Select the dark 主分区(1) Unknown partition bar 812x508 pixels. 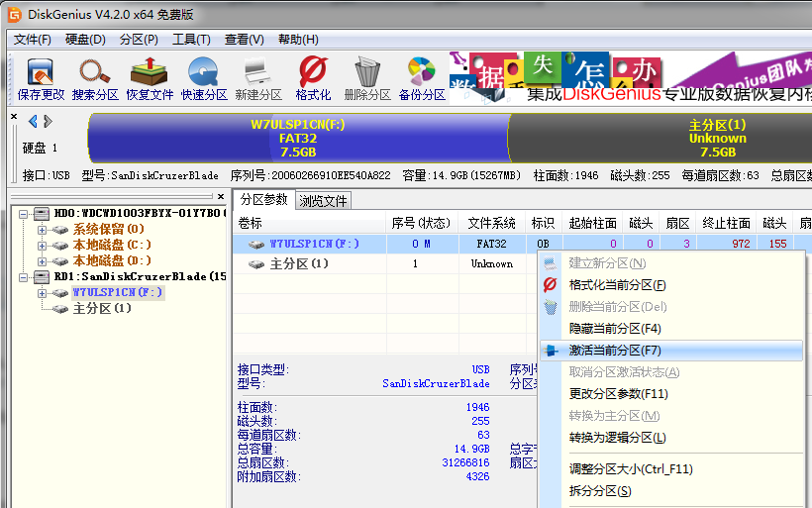click(x=660, y=139)
